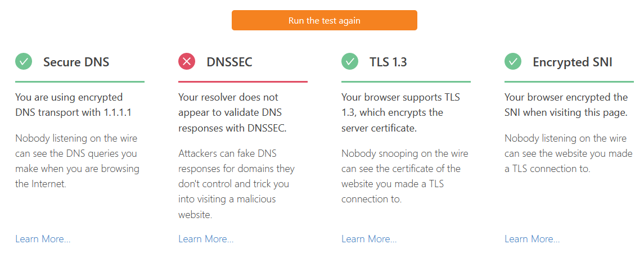This screenshot has width=644, height=258.
Task: Click the browser encrypted the SNI message
Action: 566,105
